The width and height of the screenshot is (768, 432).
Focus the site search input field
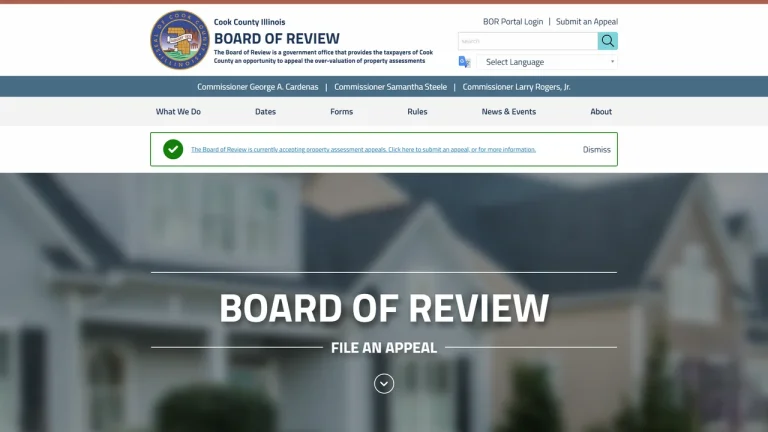tap(528, 41)
